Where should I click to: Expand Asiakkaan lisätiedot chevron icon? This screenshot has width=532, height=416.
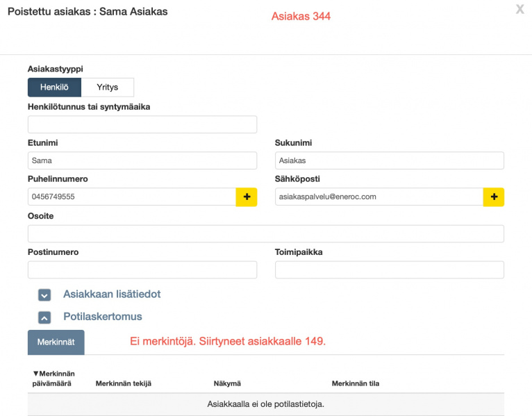44,295
